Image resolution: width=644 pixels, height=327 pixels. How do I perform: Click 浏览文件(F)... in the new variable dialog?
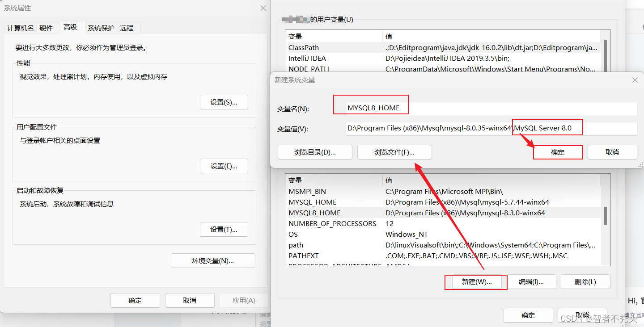394,152
